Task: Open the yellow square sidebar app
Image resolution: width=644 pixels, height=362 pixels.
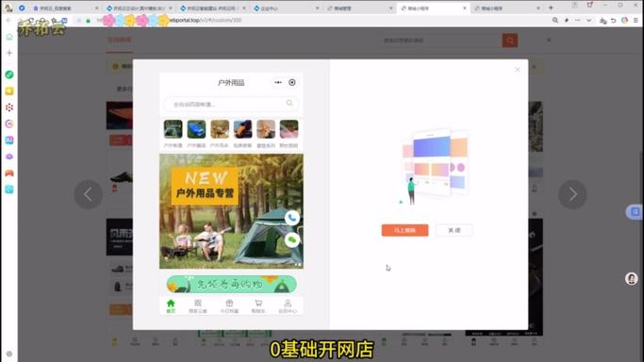Action: (x=9, y=90)
